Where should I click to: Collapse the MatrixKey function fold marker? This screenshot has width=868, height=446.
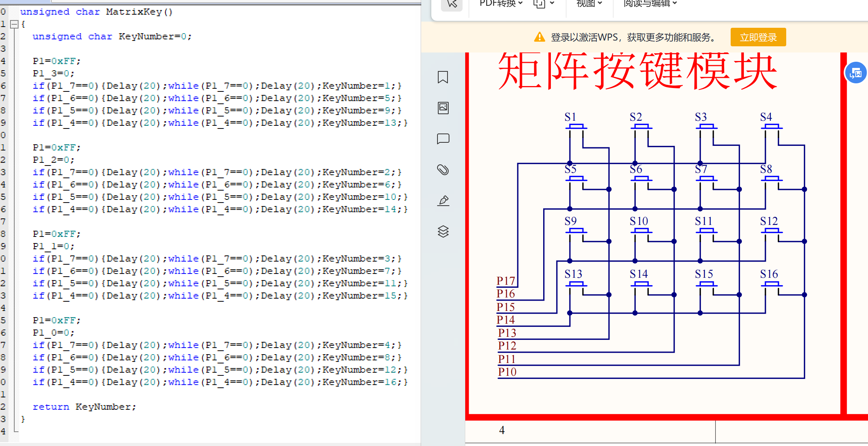tap(14, 24)
